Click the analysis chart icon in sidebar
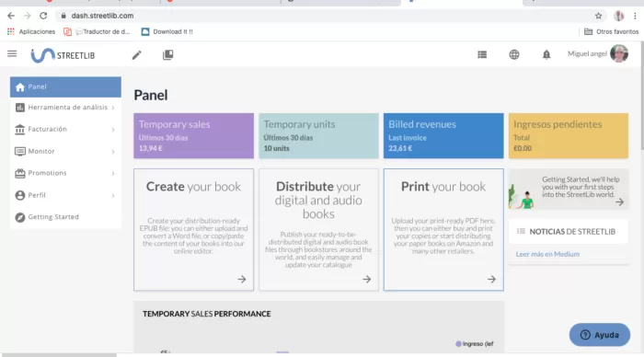The height and width of the screenshot is (357, 644). [x=19, y=108]
